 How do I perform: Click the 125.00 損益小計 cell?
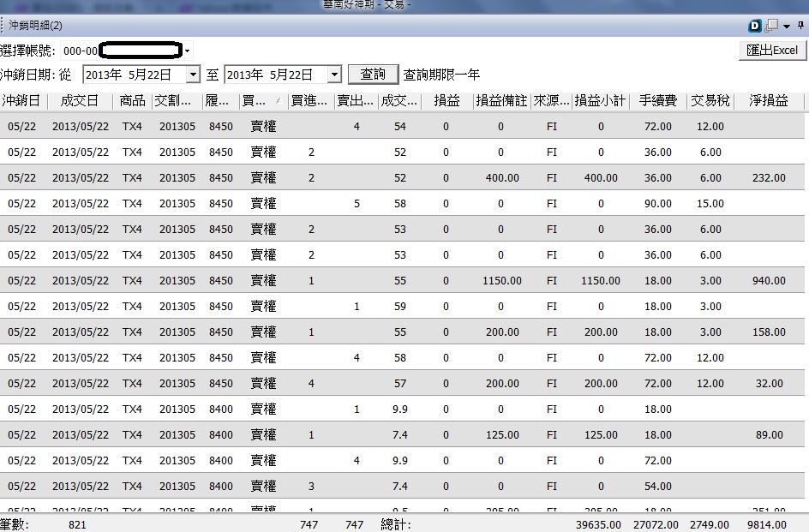coord(601,435)
